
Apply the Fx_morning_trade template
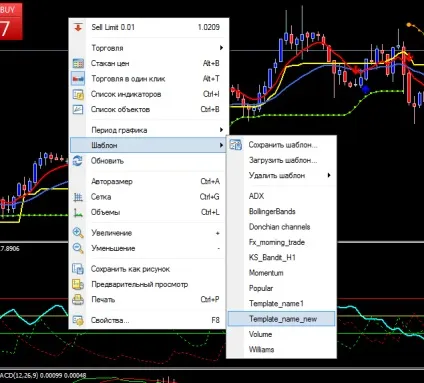coord(281,242)
